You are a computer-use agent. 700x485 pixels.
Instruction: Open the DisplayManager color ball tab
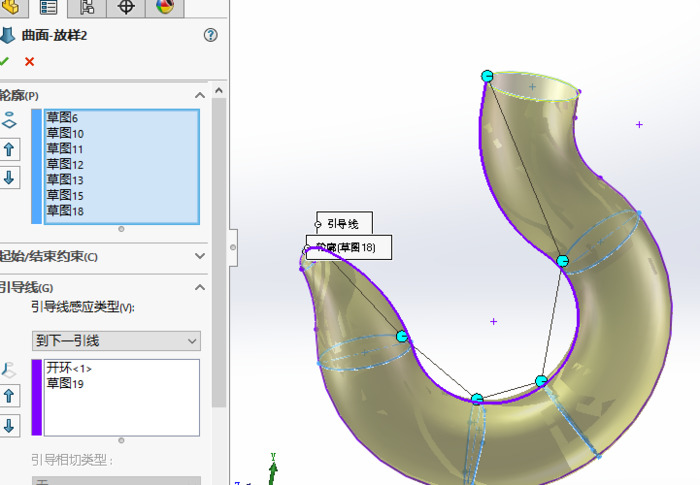pyautogui.click(x=164, y=8)
